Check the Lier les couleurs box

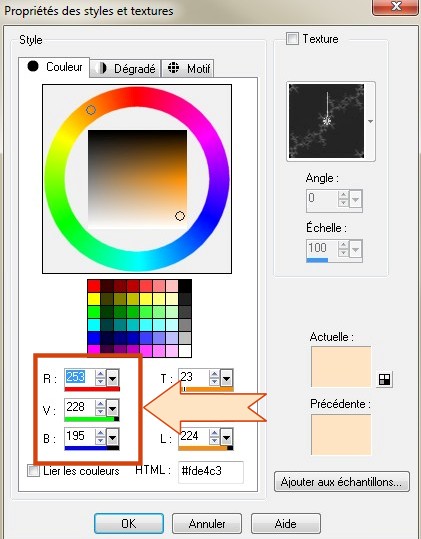click(33, 471)
